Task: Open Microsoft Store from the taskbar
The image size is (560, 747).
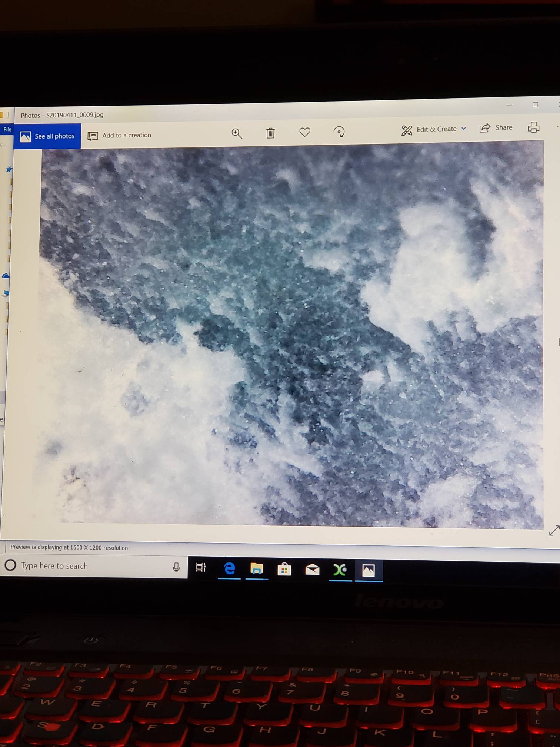Action: [x=284, y=569]
